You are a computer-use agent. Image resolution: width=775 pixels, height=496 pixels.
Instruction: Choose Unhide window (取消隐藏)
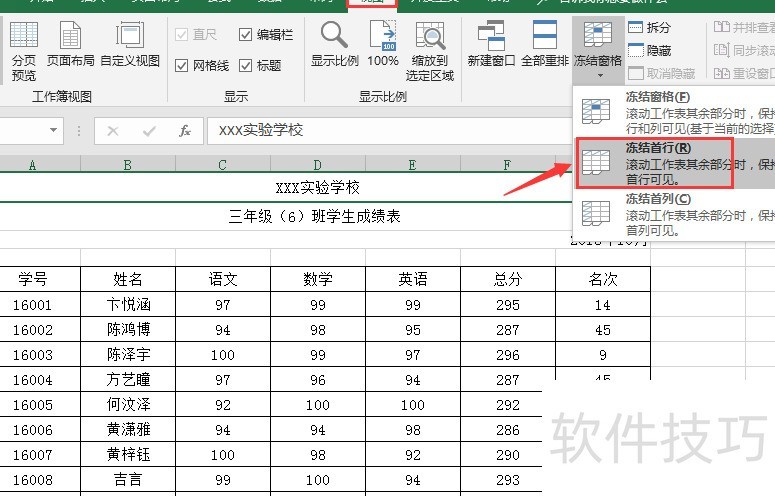(662, 74)
